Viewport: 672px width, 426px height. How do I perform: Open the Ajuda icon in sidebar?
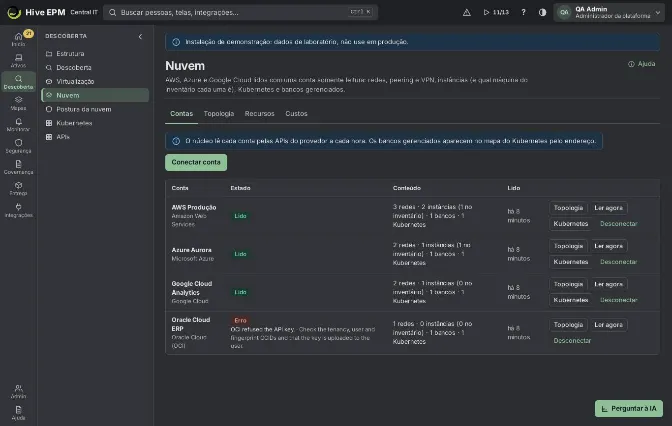click(x=18, y=413)
